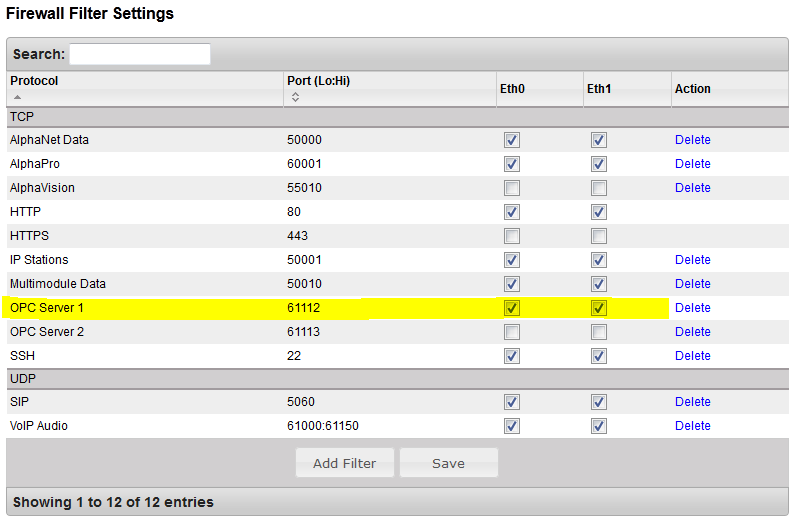The height and width of the screenshot is (521, 800).
Task: Save the firewall filter settings
Action: tap(448, 463)
